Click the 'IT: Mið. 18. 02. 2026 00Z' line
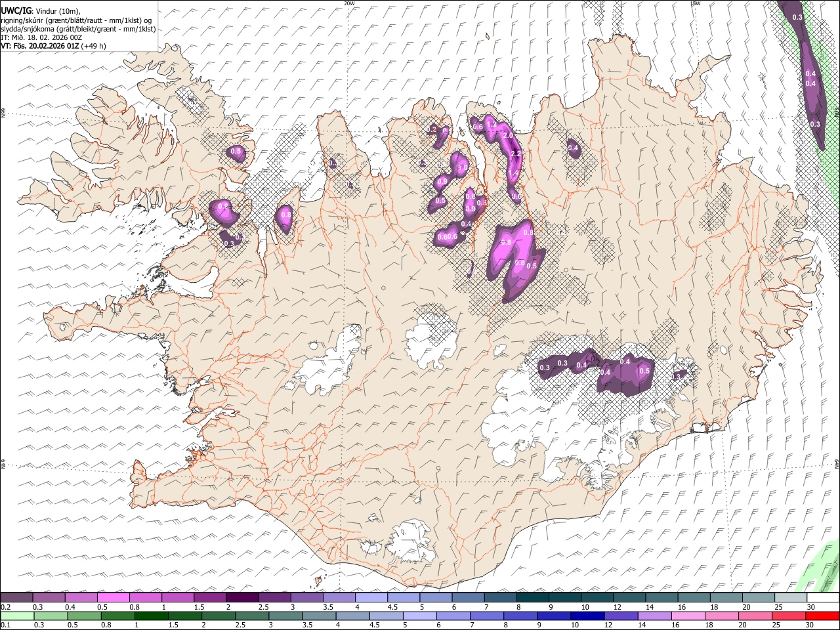 [41, 37]
